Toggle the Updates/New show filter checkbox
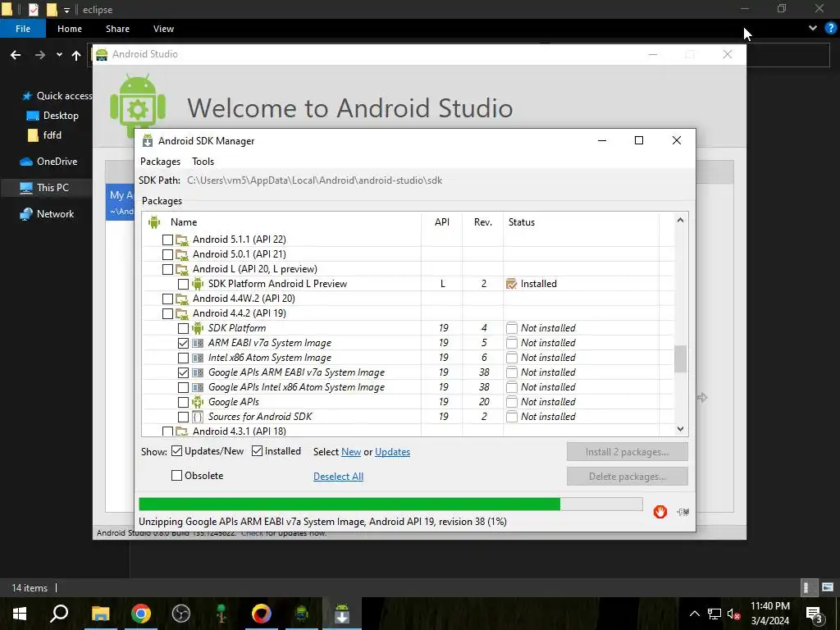840x630 pixels. point(177,451)
